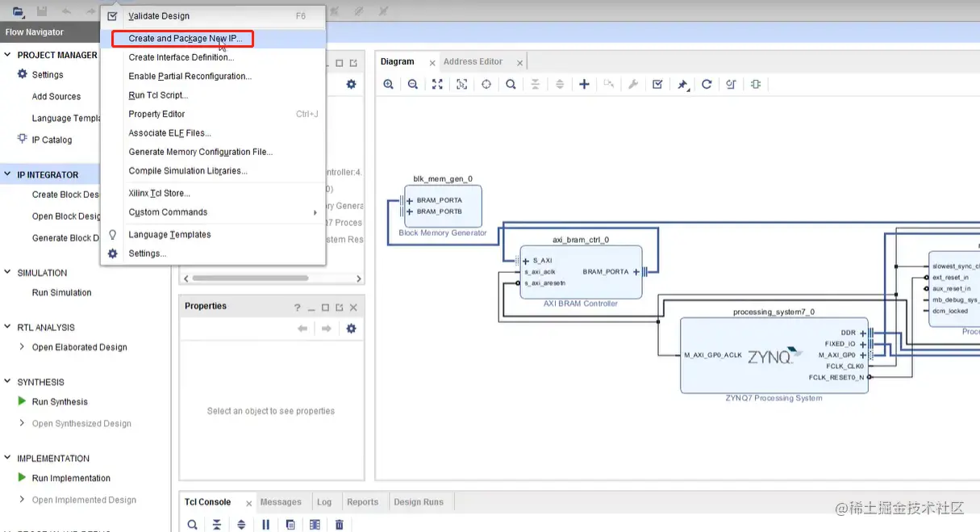Select the area-select icon in Diagram toolbar
This screenshot has width=980, height=532.
coord(461,84)
